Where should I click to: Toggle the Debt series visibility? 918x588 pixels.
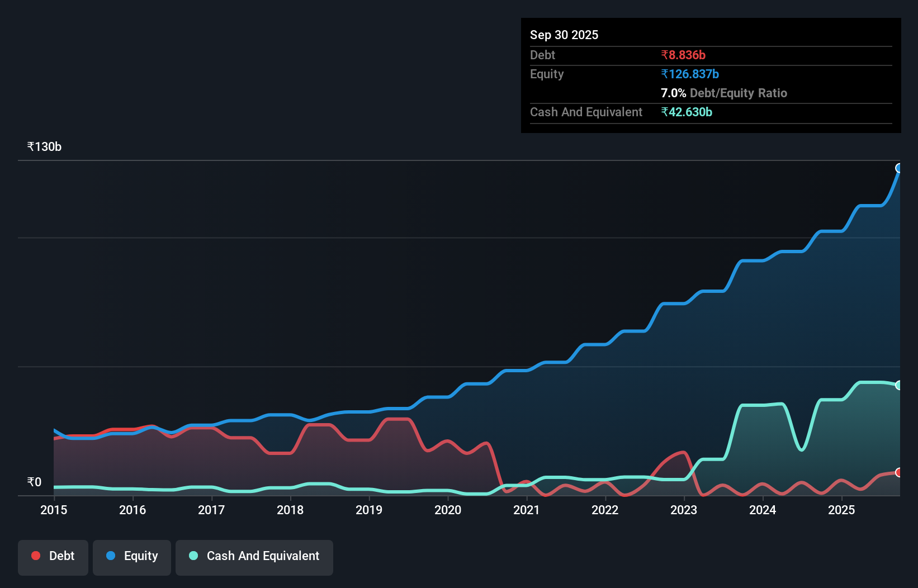coord(53,556)
